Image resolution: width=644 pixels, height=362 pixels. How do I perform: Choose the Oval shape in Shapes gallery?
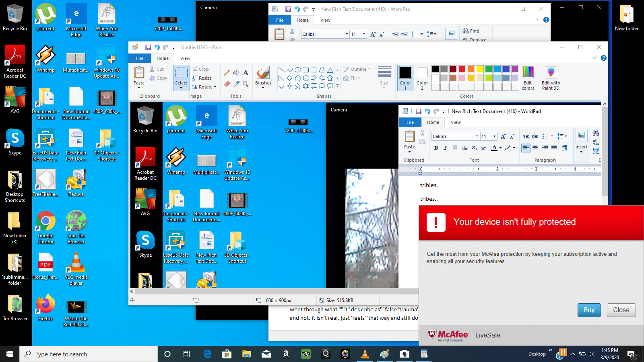click(297, 70)
